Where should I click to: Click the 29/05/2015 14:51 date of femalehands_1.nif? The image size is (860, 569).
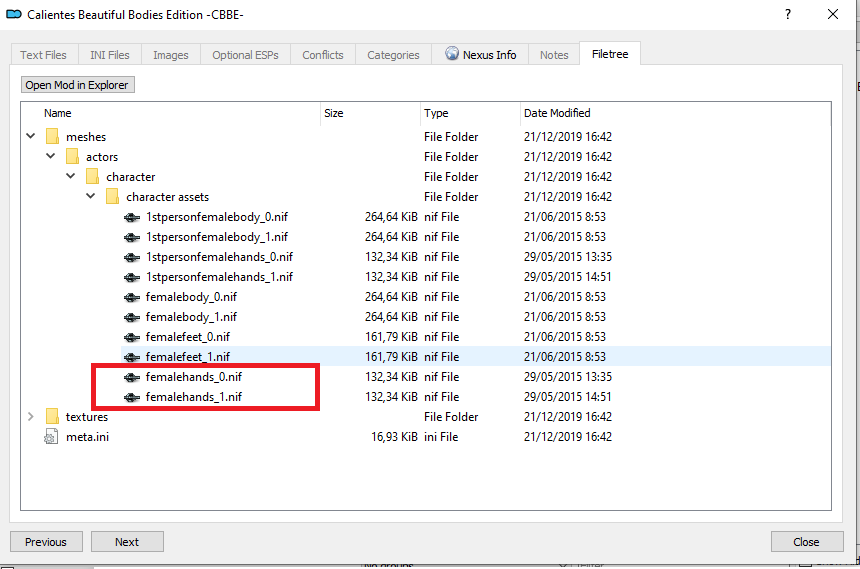(x=568, y=397)
